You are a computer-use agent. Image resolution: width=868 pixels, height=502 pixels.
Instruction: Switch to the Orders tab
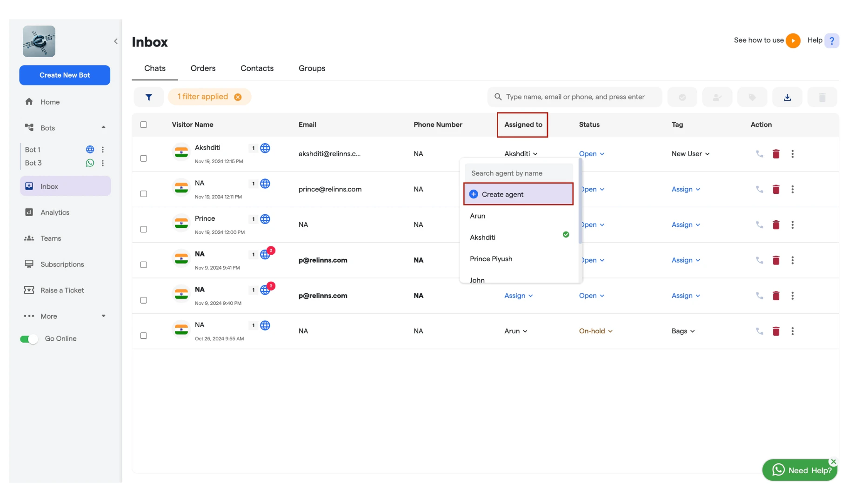(203, 68)
